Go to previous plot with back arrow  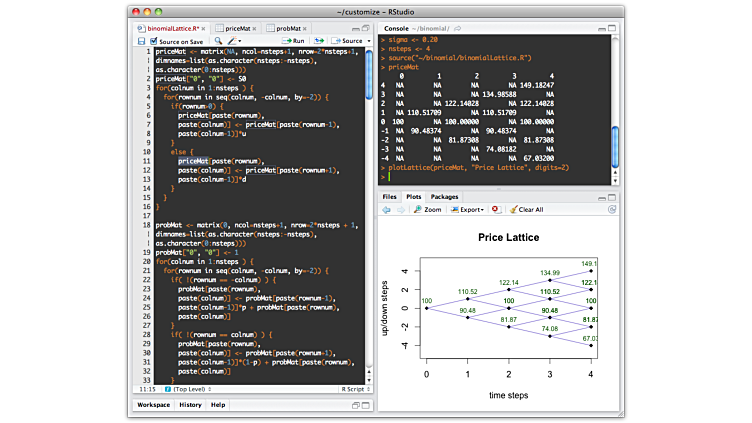click(388, 210)
